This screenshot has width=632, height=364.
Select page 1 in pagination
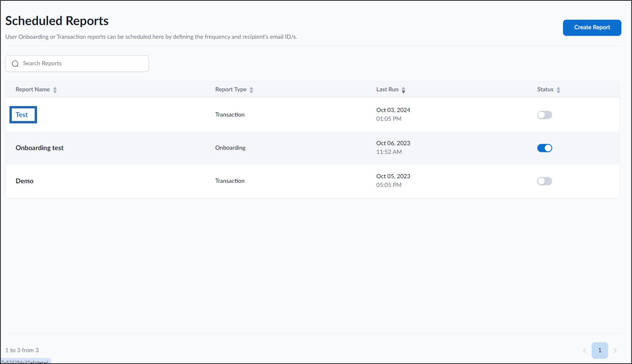[x=600, y=350]
